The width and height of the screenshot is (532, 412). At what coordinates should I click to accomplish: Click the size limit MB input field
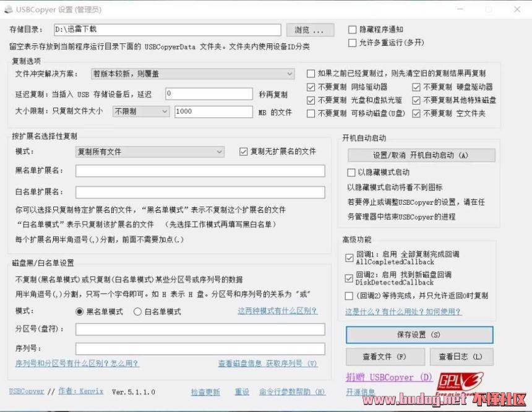(x=214, y=111)
